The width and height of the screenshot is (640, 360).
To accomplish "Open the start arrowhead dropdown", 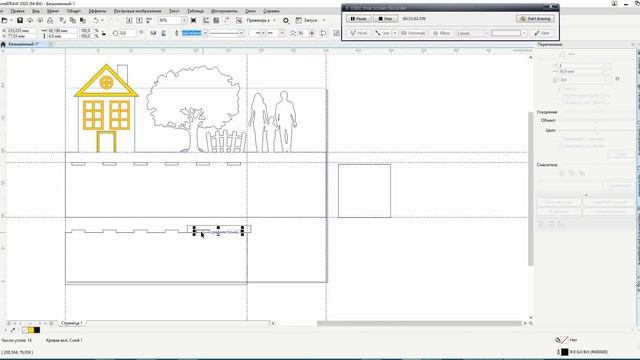I will tap(263, 33).
